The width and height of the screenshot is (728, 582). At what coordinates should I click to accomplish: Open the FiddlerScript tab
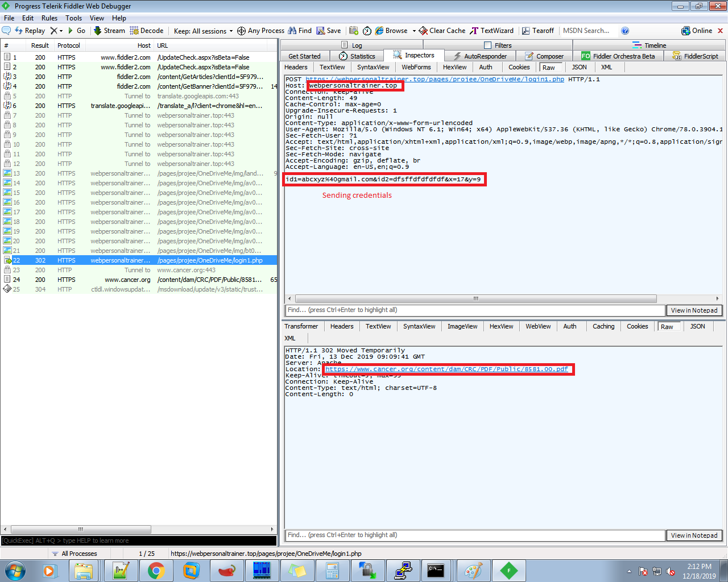coord(695,56)
